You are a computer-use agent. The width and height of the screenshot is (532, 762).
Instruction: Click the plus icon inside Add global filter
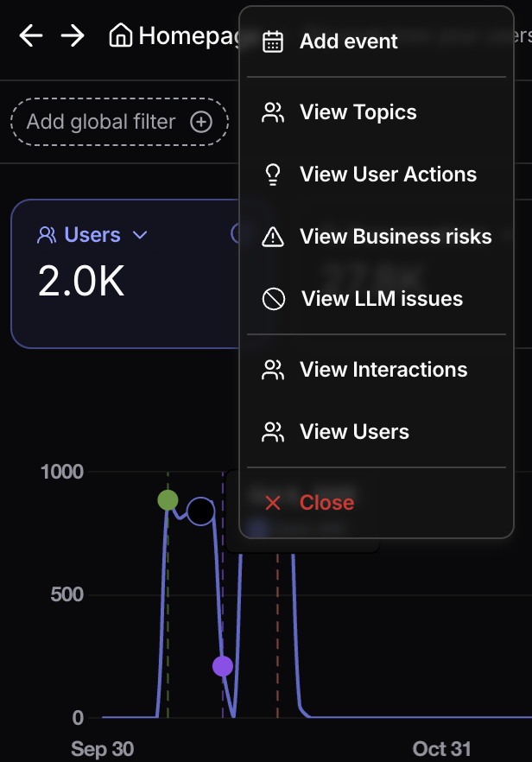point(200,122)
